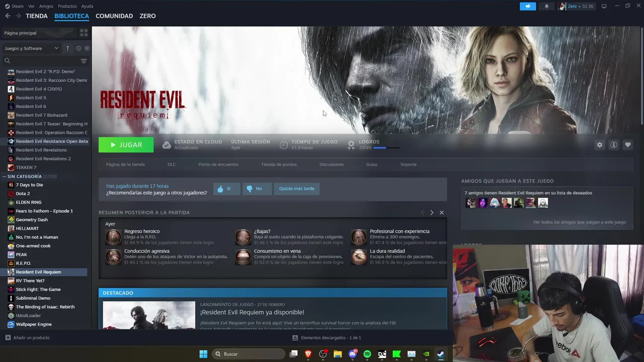Image resolution: width=644 pixels, height=362 pixels.
Task: Switch to Big Picture mode icon
Action: (604, 6)
